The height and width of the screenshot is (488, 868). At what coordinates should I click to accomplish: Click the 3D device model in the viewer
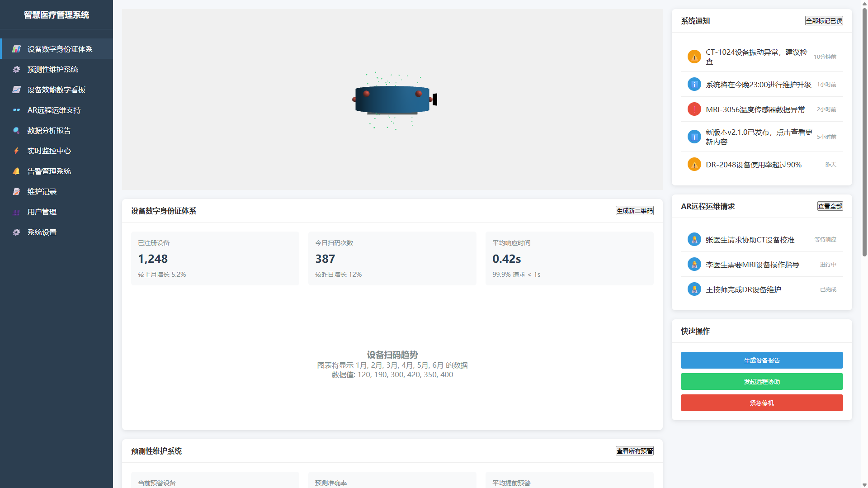(x=392, y=99)
